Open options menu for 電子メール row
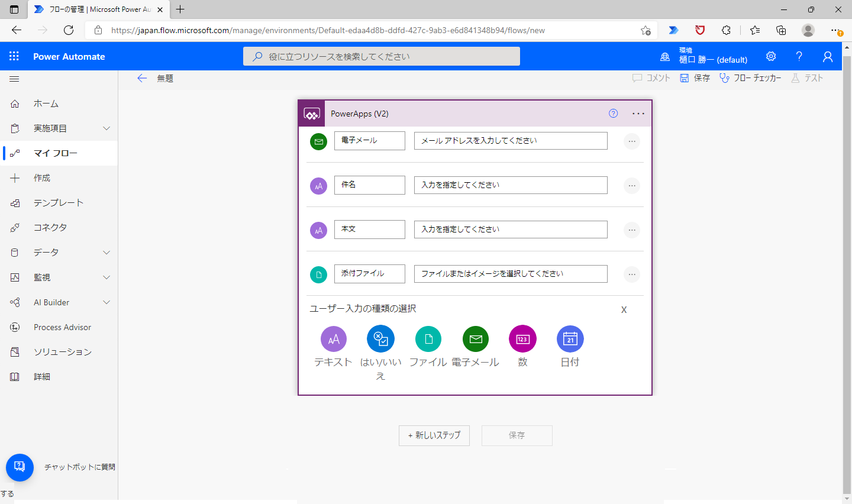Viewport: 852px width, 504px height. (632, 141)
